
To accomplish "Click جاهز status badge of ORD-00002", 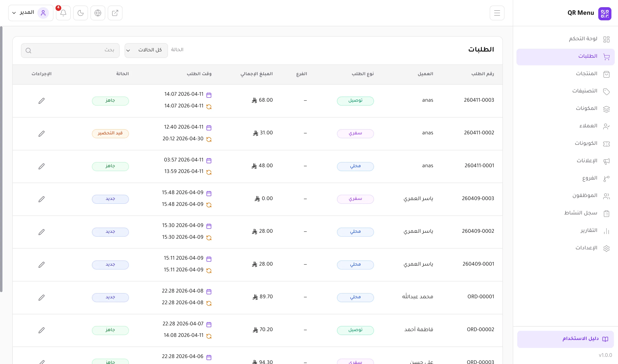I will [x=110, y=330].
